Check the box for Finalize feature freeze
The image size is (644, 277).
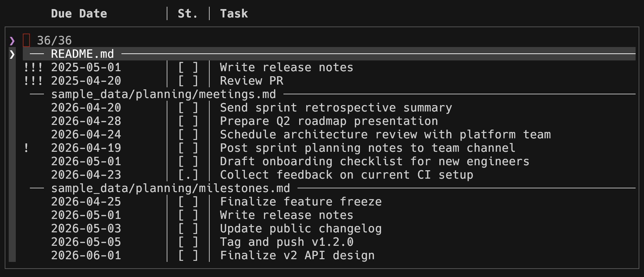pos(188,202)
